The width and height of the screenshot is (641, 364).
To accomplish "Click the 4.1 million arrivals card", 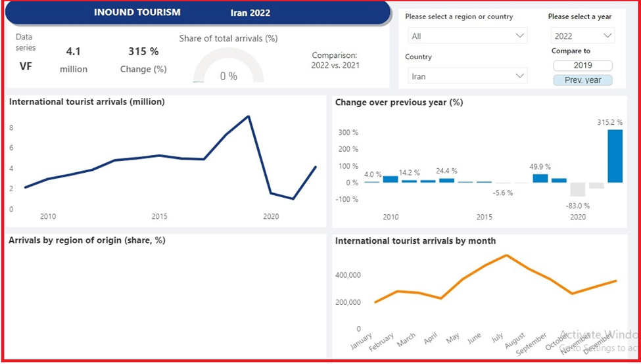I will point(74,58).
